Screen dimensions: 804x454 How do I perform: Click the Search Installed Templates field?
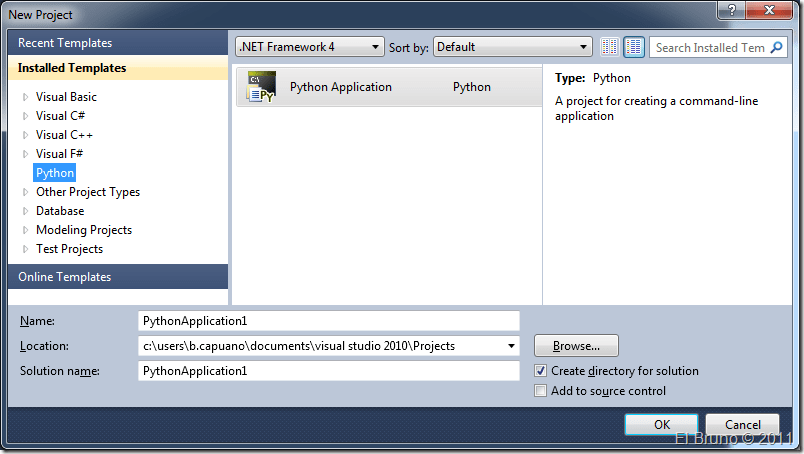[709, 47]
